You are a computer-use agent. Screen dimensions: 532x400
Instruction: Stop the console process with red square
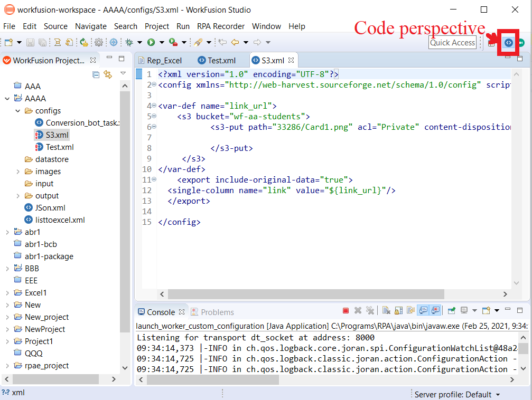(x=346, y=310)
